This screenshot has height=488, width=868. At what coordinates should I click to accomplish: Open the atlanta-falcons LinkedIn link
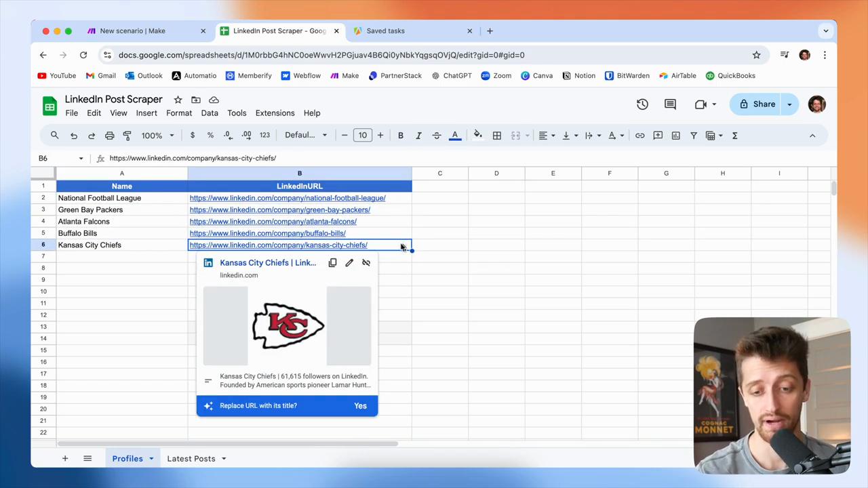tap(273, 222)
